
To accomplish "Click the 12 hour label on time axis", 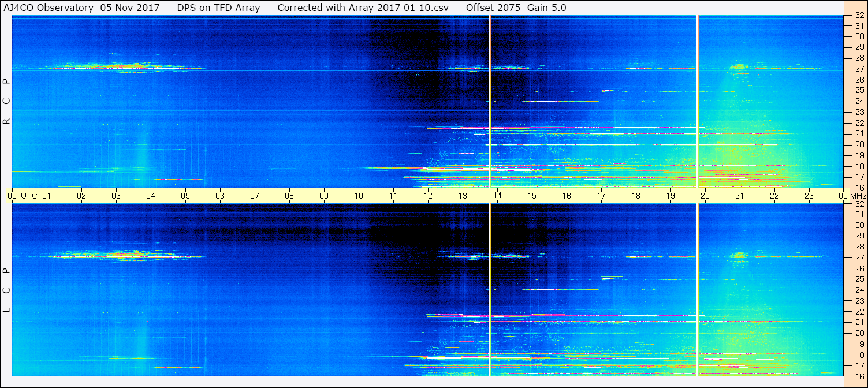I will pos(428,196).
